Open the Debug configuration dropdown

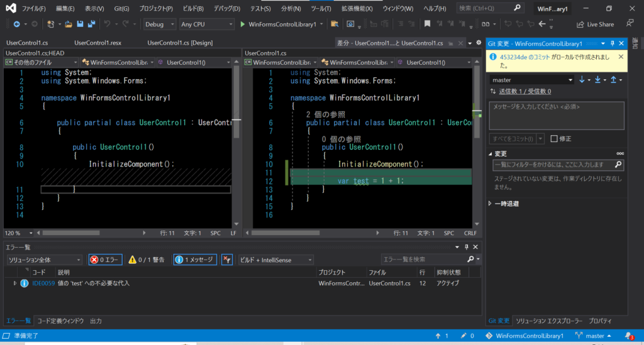[159, 25]
